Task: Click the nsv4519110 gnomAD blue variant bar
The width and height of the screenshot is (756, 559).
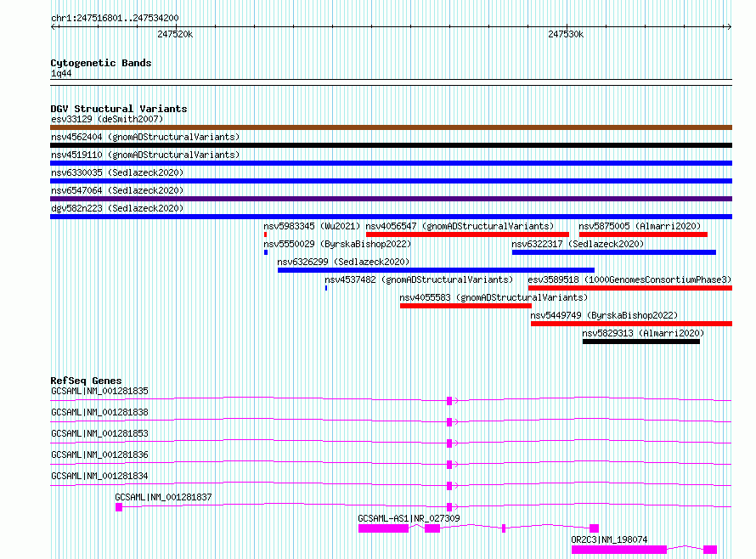Action: (x=391, y=163)
